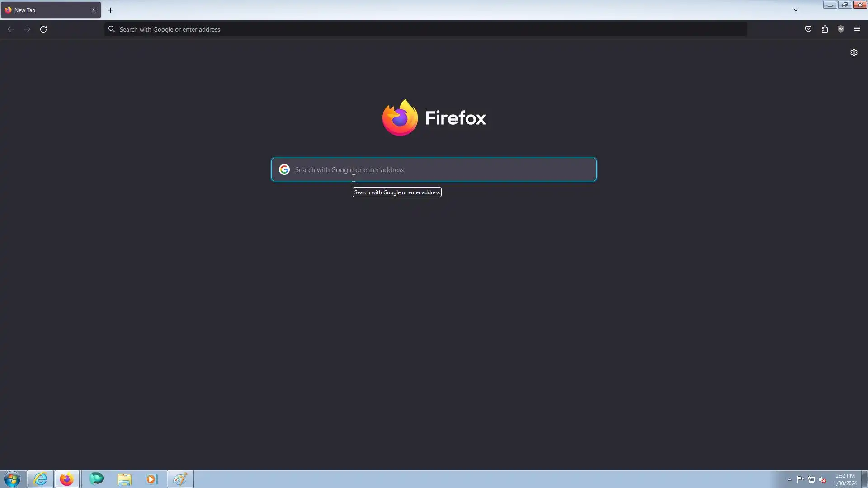The width and height of the screenshot is (868, 488).
Task: Open the taskbar clock and date
Action: pos(844,479)
